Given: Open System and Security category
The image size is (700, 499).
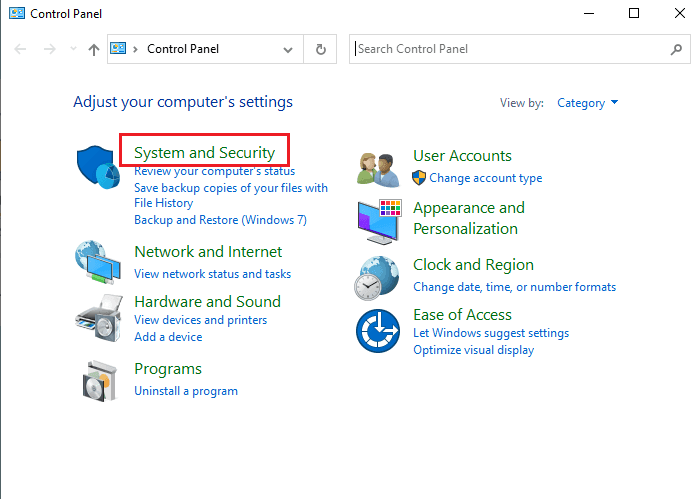Looking at the screenshot, I should [x=204, y=153].
